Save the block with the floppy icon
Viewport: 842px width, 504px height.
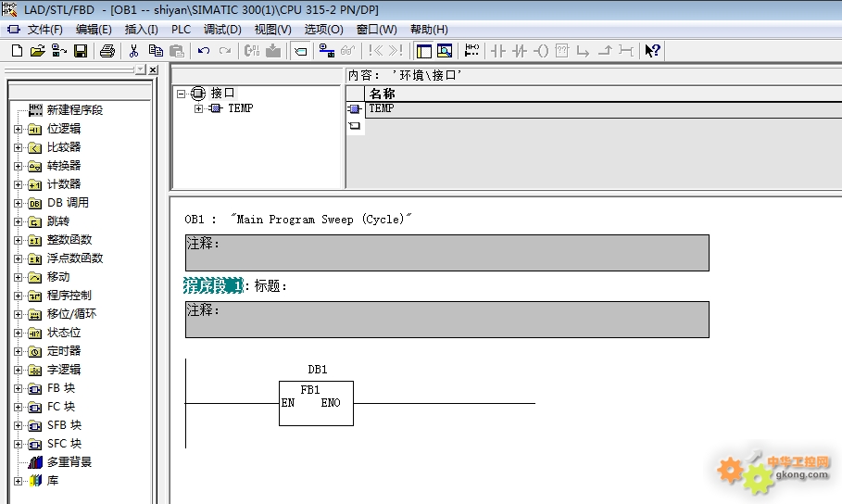point(81,51)
